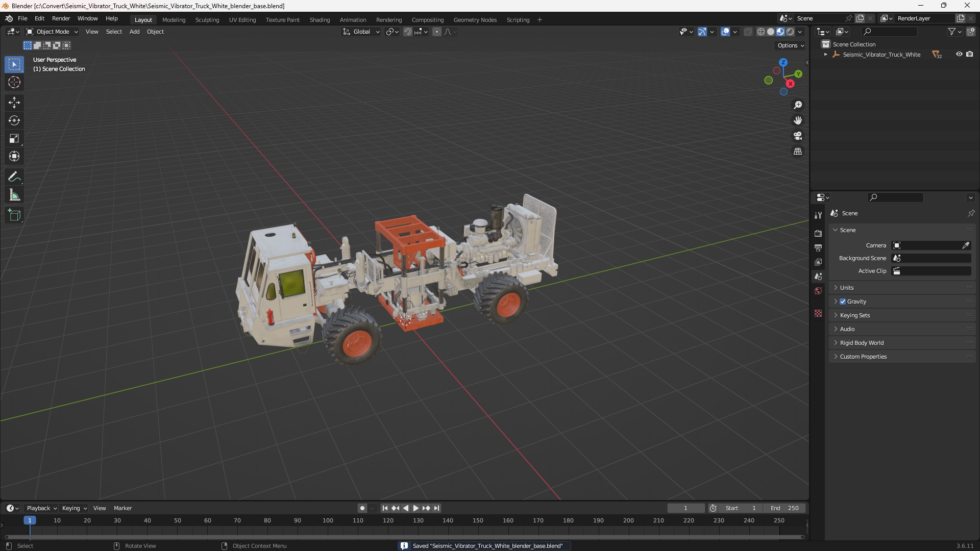The width and height of the screenshot is (980, 551).
Task: Open the Object Mode dropdown
Action: click(52, 32)
